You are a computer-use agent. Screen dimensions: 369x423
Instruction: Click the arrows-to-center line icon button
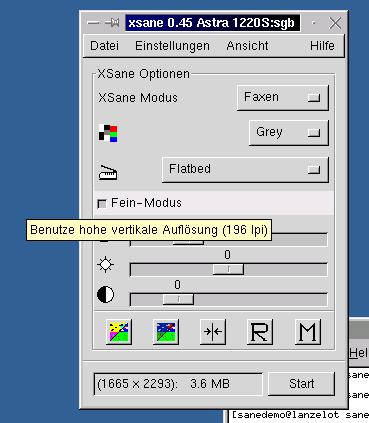(x=213, y=332)
